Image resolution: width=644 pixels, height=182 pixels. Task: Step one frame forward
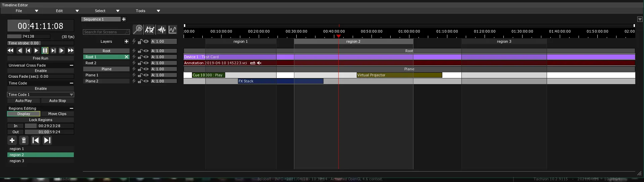pos(62,50)
